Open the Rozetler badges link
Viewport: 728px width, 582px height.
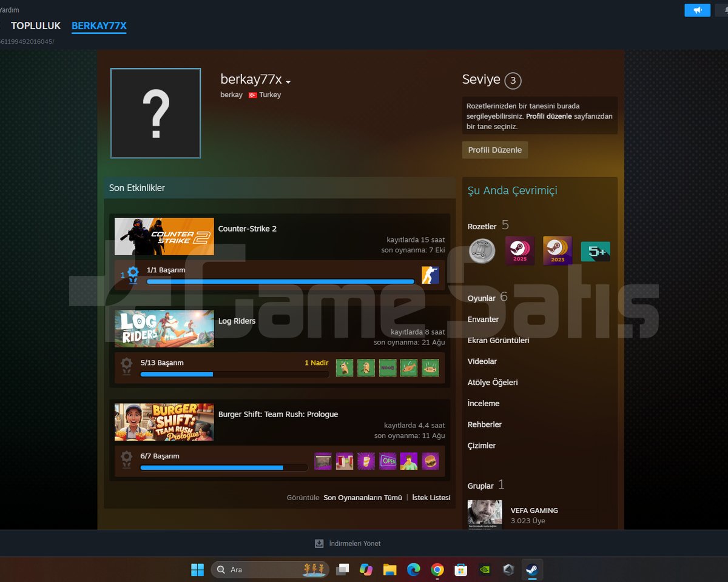coord(482,227)
